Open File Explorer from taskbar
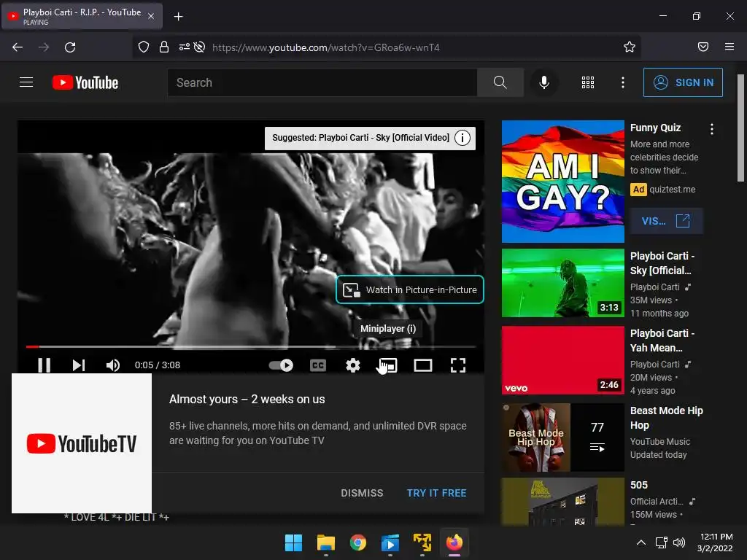Screen dimensions: 747x560 pos(326,542)
